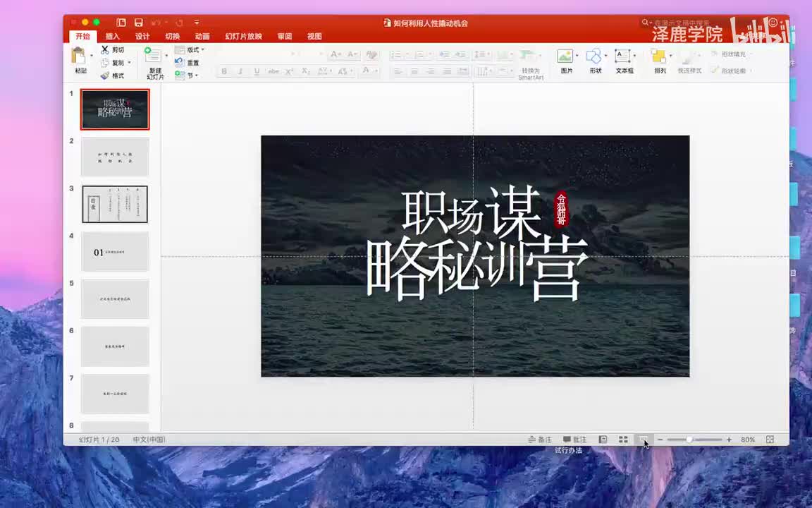
Task: Open the Home (开始) ribbon tab
Action: 83,36
